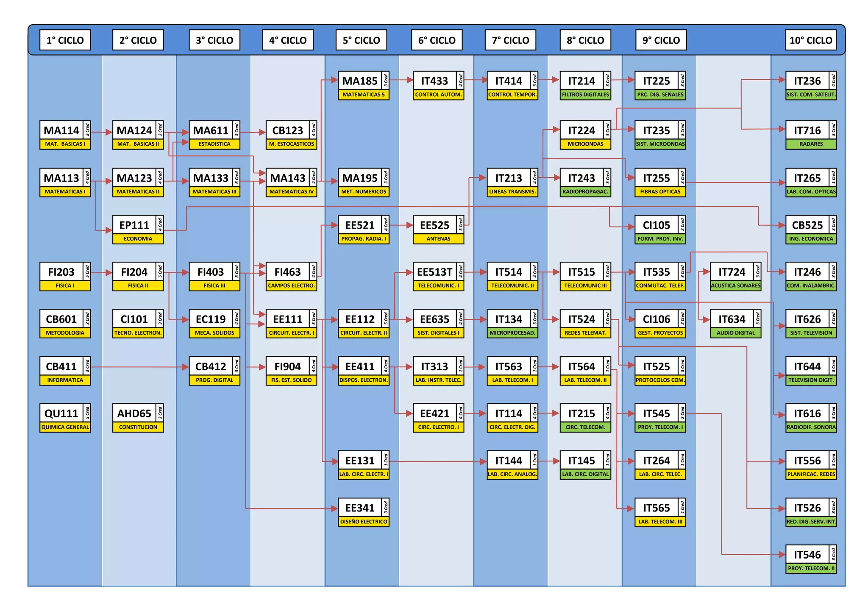Select the 5° CICLO header label
868x615 pixels.
(361, 40)
